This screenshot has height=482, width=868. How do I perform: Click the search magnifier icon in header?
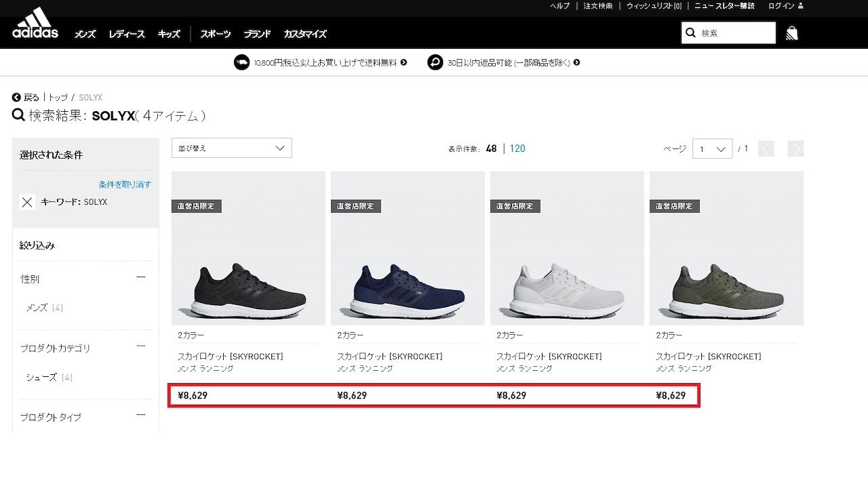point(691,33)
